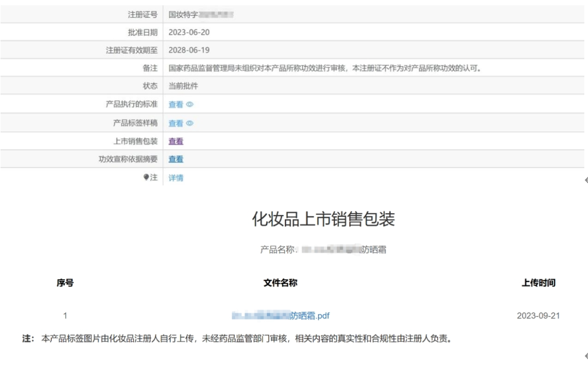
Task: Select the 国妆特字 registration number value
Action: point(201,15)
